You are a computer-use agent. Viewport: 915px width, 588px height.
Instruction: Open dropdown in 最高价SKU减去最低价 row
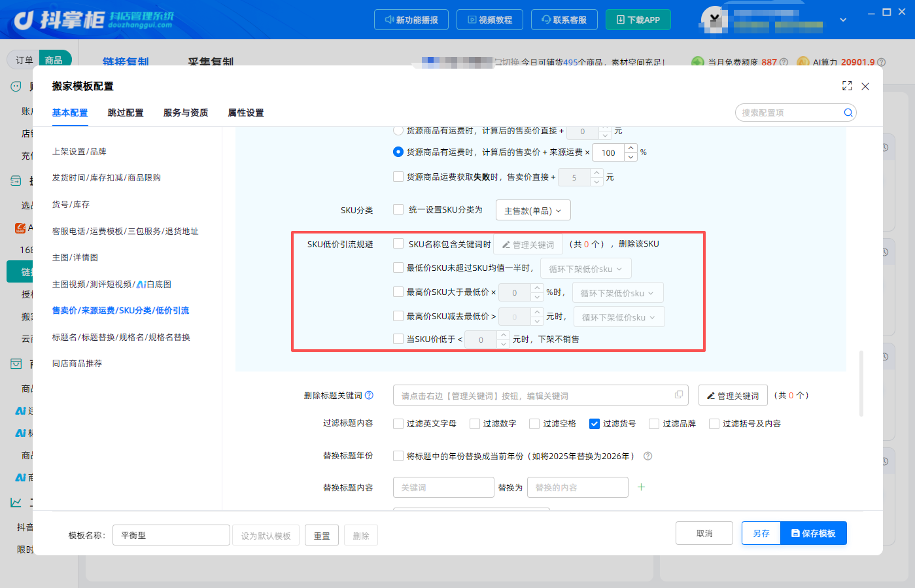tap(619, 317)
